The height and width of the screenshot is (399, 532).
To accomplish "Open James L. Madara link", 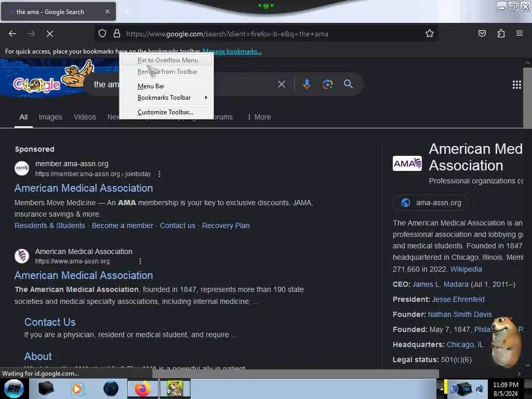I will pos(440,284).
